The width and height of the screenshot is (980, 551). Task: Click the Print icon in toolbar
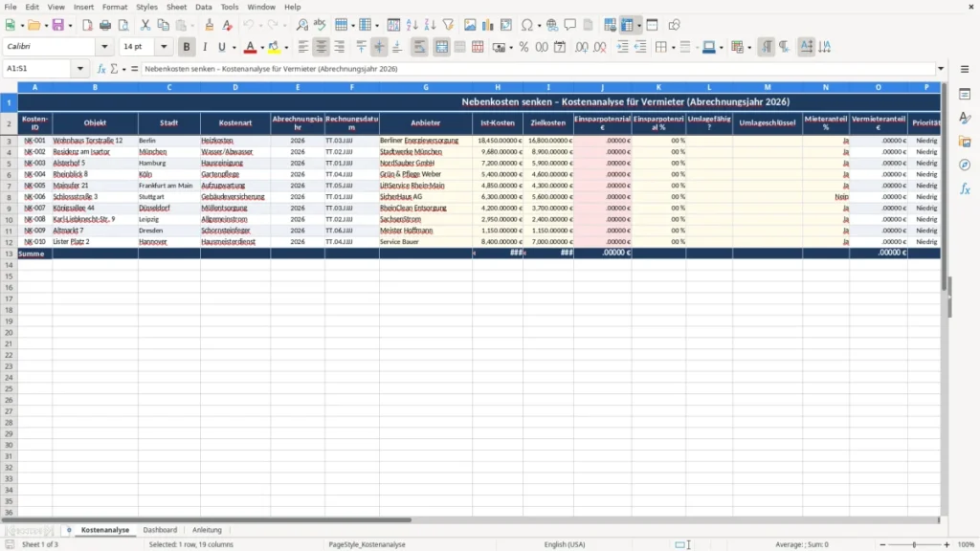point(105,25)
